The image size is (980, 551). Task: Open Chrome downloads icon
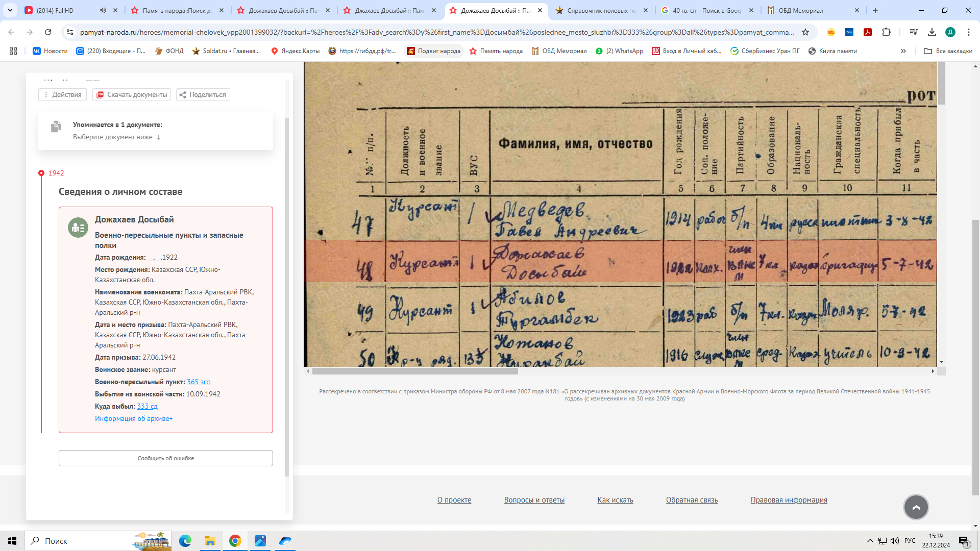click(932, 32)
